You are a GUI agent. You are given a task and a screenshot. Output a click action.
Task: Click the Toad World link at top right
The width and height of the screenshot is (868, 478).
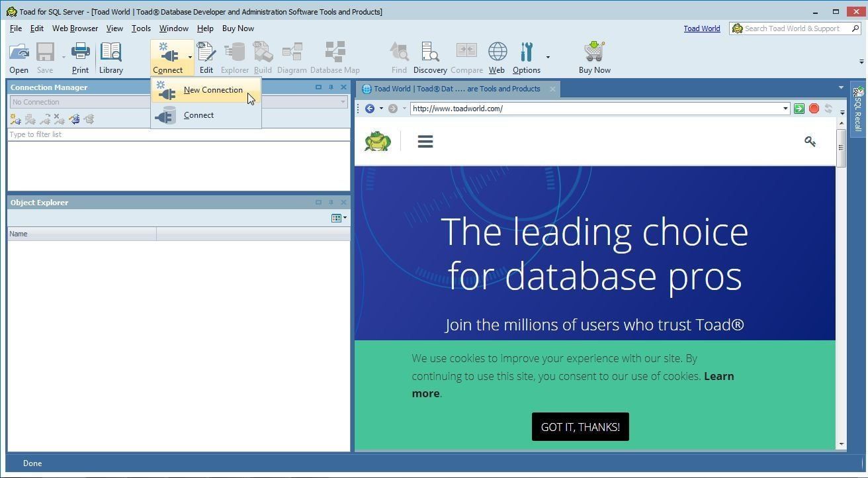pos(702,28)
